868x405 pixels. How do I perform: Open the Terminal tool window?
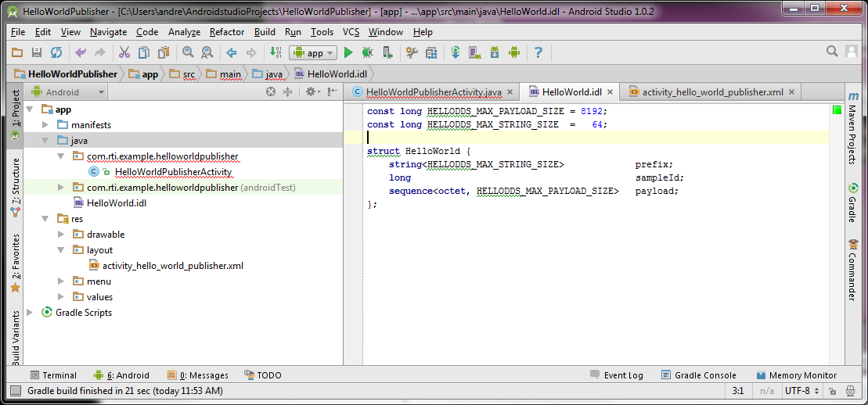point(54,375)
